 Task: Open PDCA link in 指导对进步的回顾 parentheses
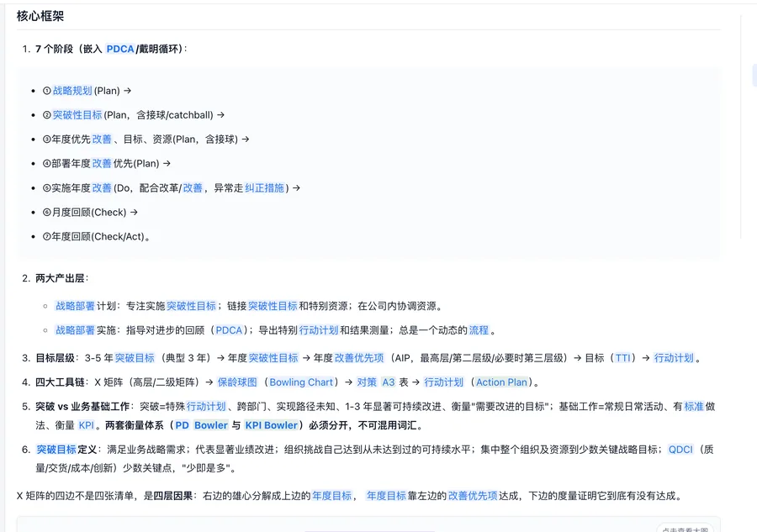coord(229,330)
